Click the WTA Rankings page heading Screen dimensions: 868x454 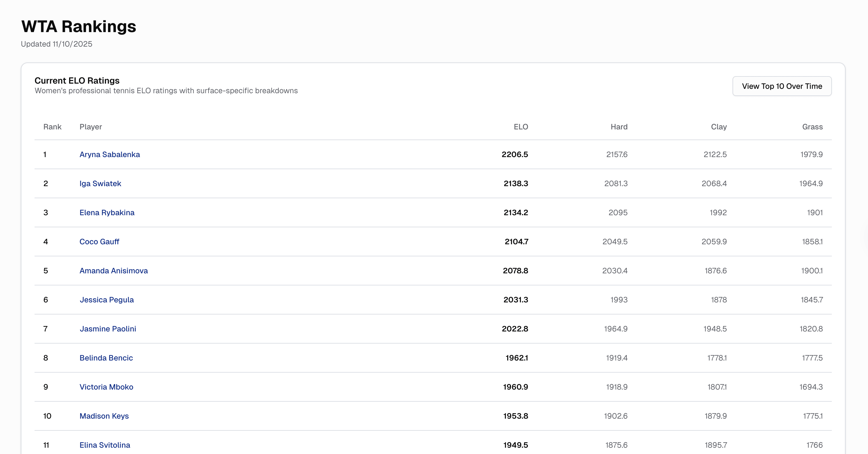coord(78,26)
